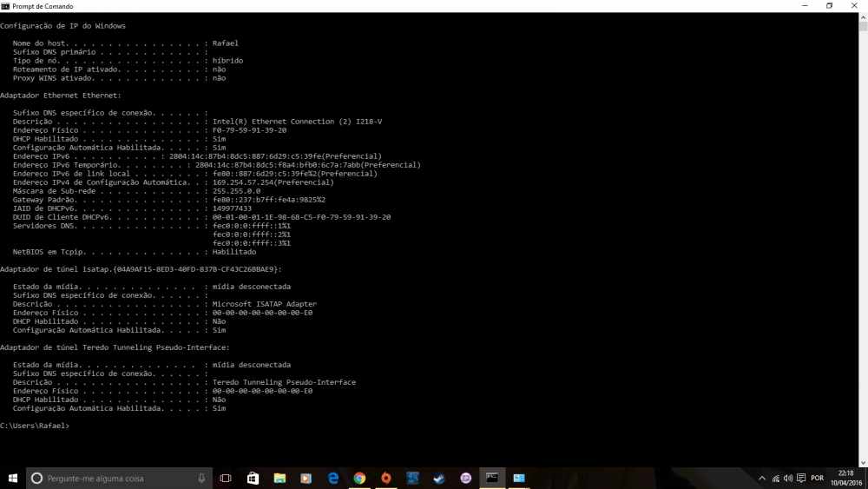Click the Cortana microphone icon
The image size is (868, 489).
pyautogui.click(x=201, y=478)
